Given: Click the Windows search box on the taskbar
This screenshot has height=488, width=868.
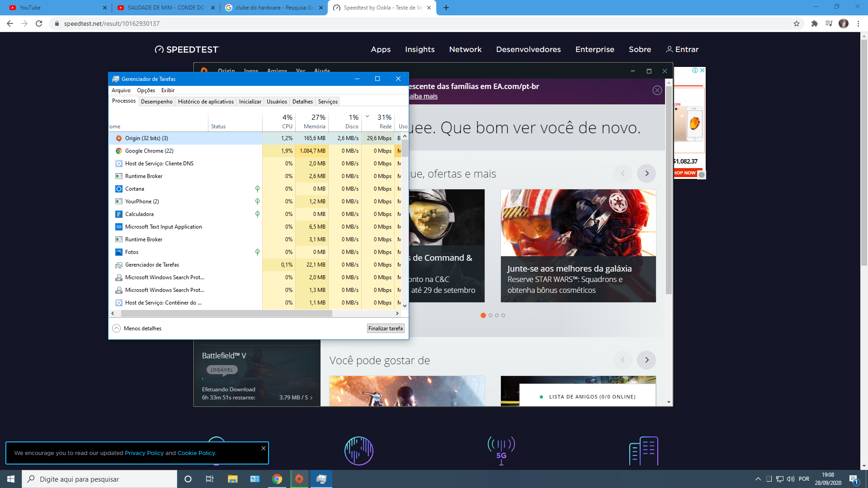Looking at the screenshot, I should (x=99, y=479).
